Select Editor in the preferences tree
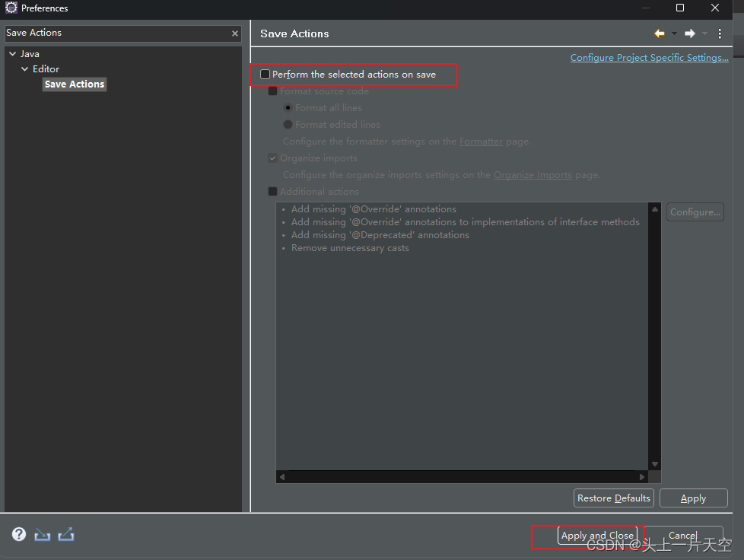The image size is (744, 560). [x=46, y=69]
